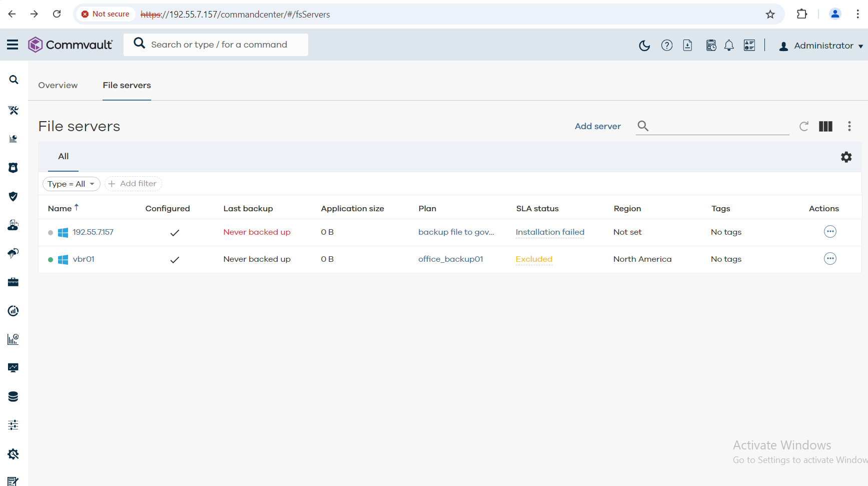Viewport: 868px width, 486px height.
Task: Open actions menu for vbr01 row
Action: pyautogui.click(x=830, y=259)
